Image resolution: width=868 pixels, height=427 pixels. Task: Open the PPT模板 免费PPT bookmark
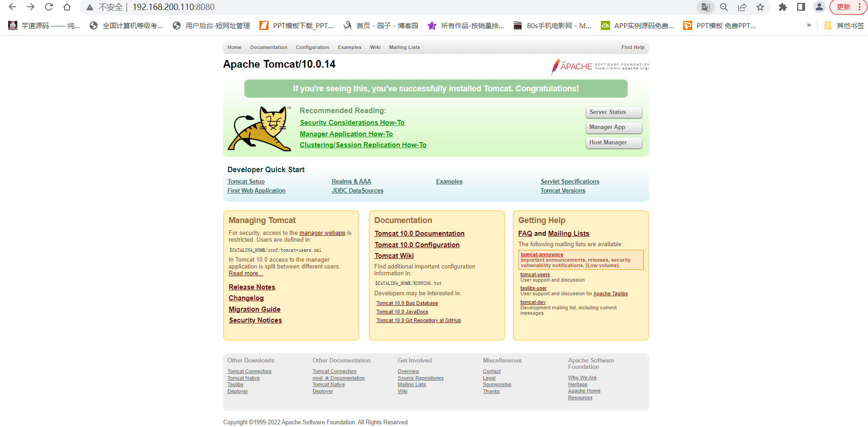pos(720,25)
